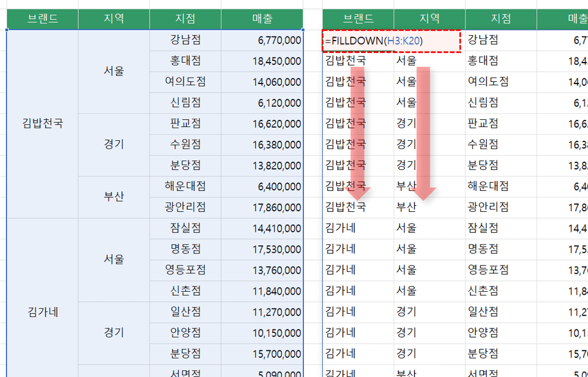The image size is (588, 377).
Task: Click the merged 부산 region cell under 김밥천국
Action: pos(114,196)
